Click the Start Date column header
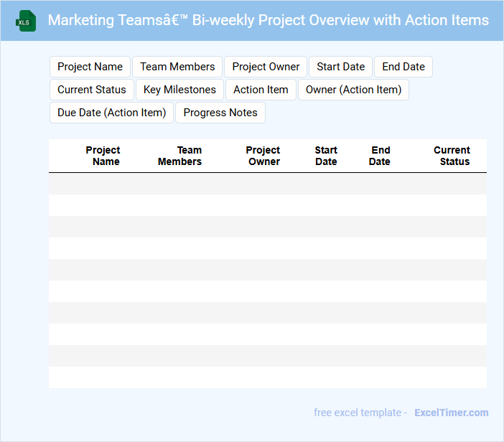Viewport: 504px width, 442px height. (x=326, y=156)
